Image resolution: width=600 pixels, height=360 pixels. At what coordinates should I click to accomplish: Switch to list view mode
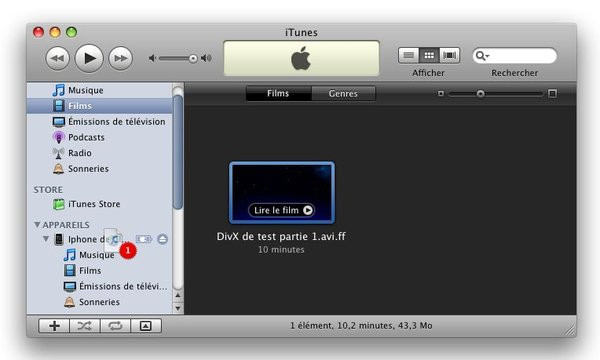409,55
